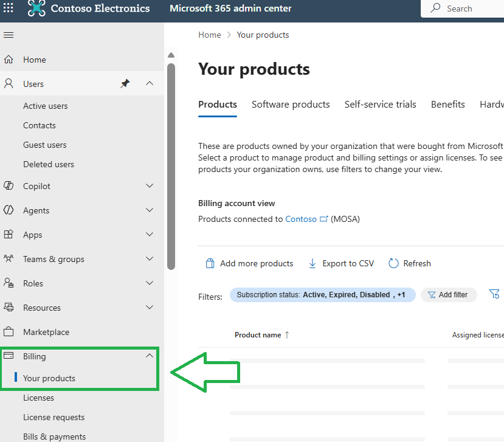Expand the Agents section chevron
The width and height of the screenshot is (504, 442).
tap(150, 210)
